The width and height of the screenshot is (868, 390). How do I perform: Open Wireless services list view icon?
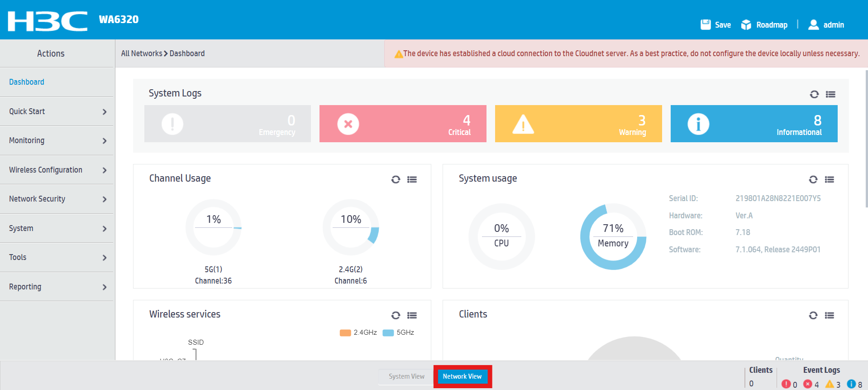point(412,315)
